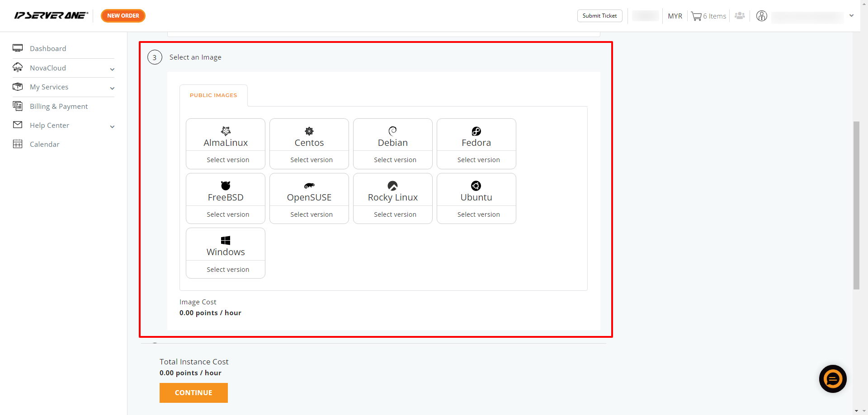This screenshot has width=868, height=415.
Task: Click the Debian image name
Action: pos(393,143)
